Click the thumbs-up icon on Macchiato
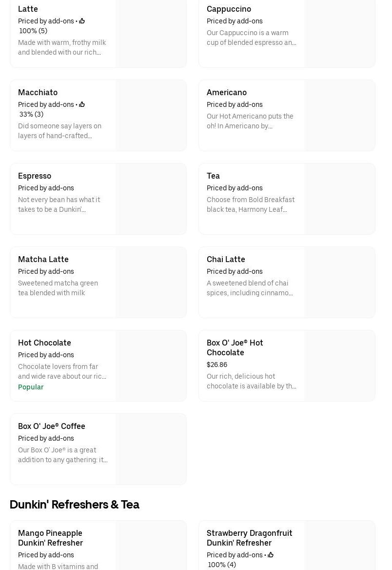Image resolution: width=392 pixels, height=570 pixels. point(82,104)
